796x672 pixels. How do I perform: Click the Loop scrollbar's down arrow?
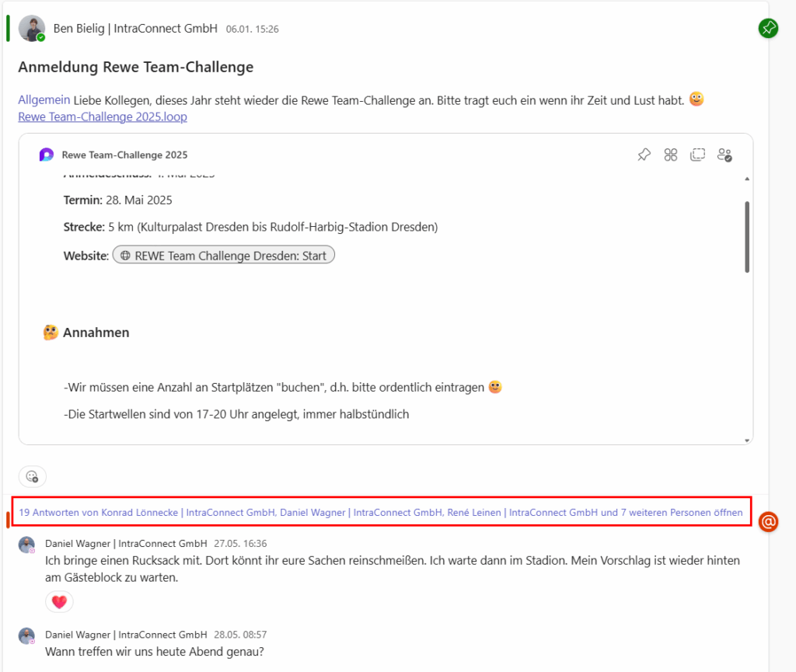(747, 440)
